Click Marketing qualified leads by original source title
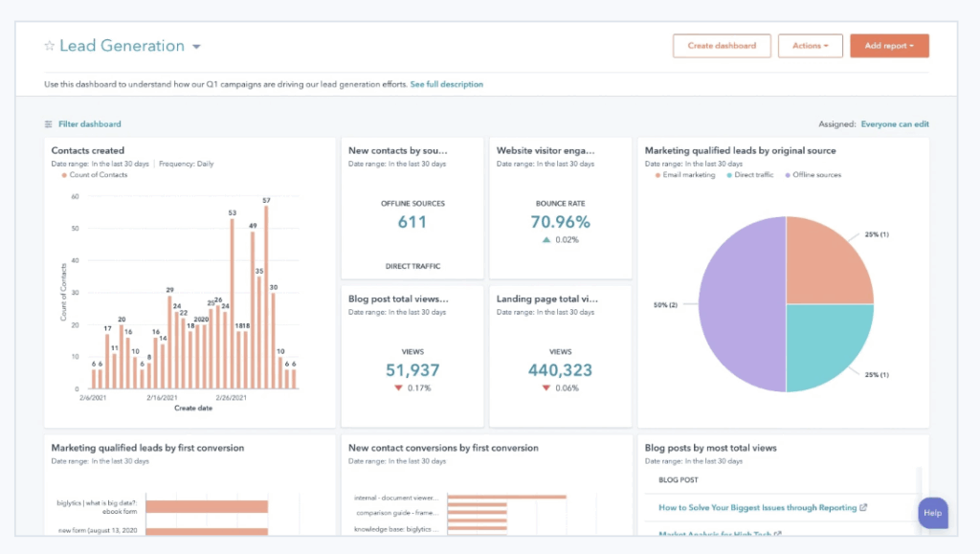The image size is (980, 554). click(x=740, y=150)
